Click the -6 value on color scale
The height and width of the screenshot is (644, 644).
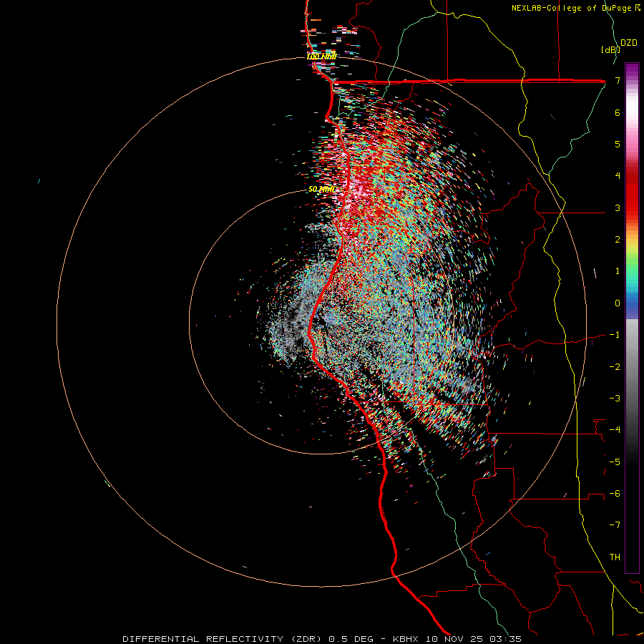coord(615,494)
